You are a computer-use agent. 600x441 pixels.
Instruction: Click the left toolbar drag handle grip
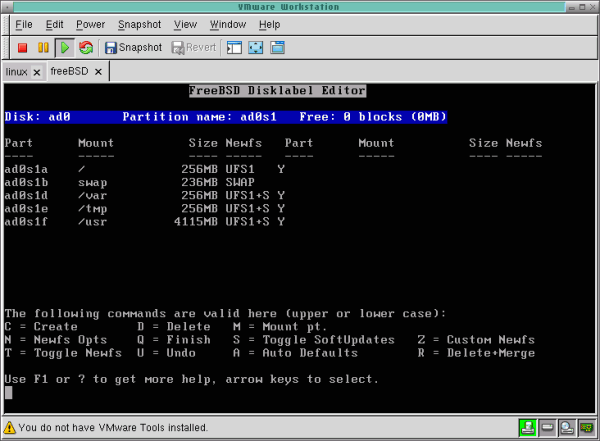coord(5,48)
